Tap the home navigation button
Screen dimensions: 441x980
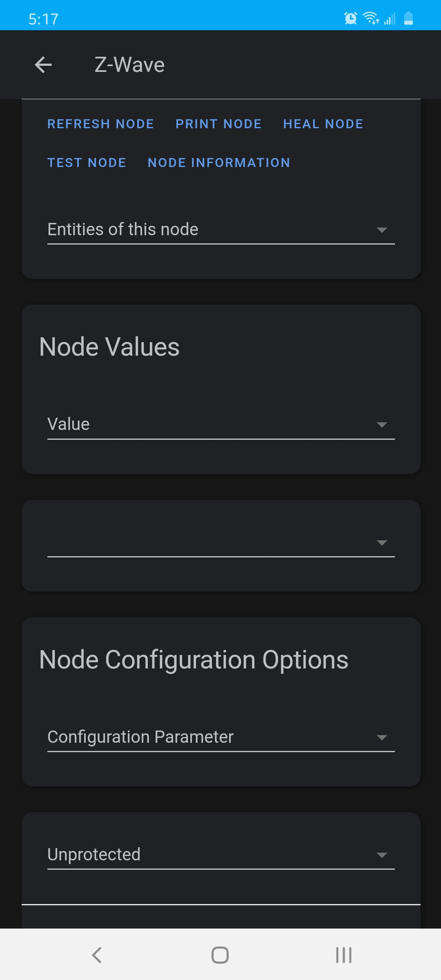coord(220,955)
